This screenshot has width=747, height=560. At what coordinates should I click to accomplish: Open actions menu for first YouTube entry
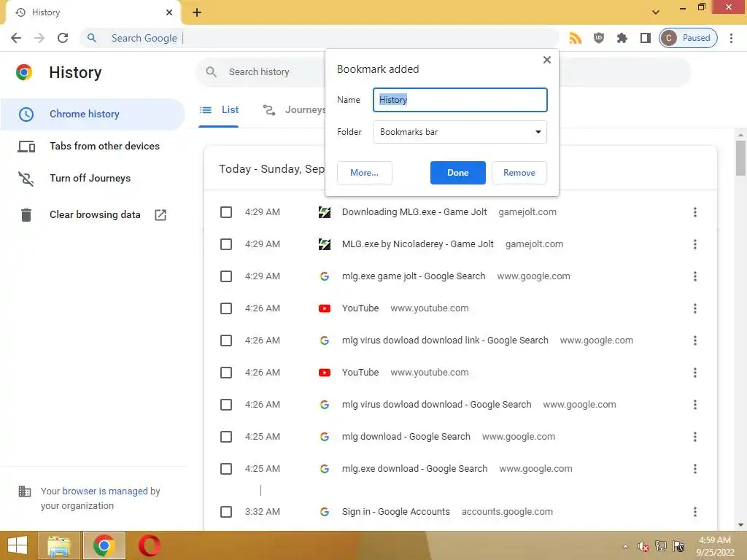pyautogui.click(x=695, y=308)
